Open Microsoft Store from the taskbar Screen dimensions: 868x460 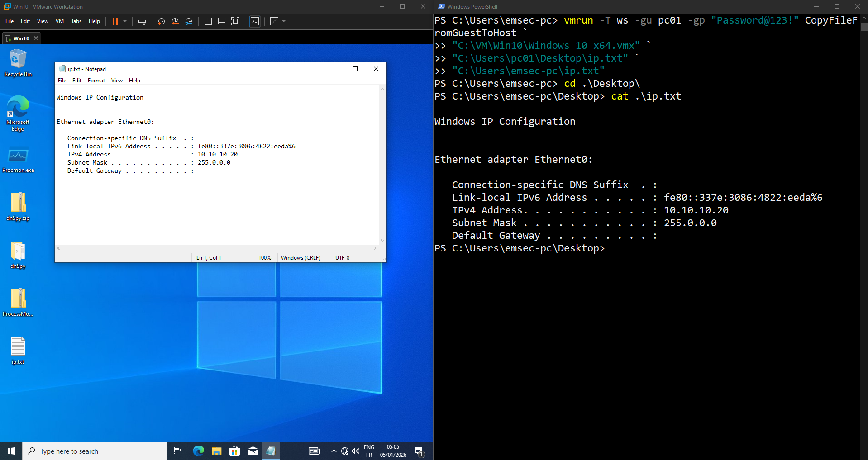coord(234,451)
